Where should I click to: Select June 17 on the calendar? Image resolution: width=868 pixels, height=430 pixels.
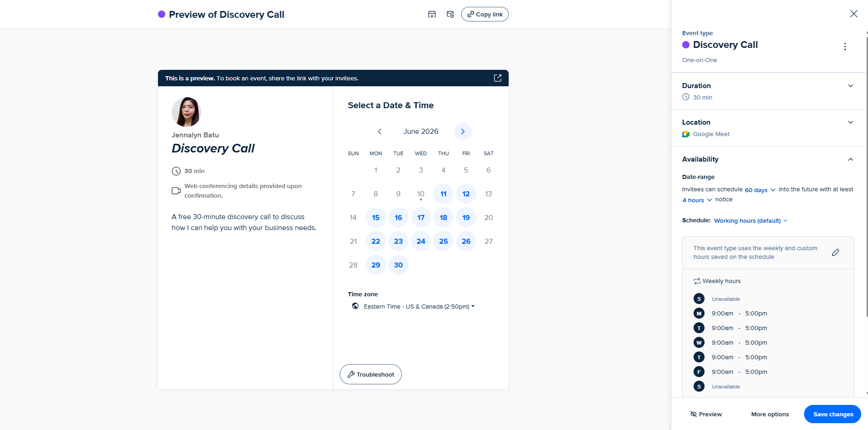click(x=421, y=217)
